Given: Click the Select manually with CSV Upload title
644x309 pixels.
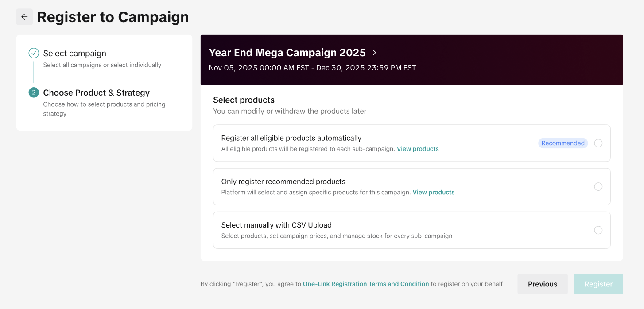Looking at the screenshot, I should (x=276, y=225).
